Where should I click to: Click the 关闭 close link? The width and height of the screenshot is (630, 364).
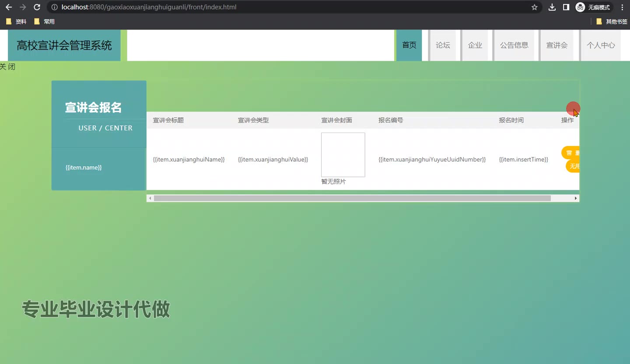[x=7, y=67]
